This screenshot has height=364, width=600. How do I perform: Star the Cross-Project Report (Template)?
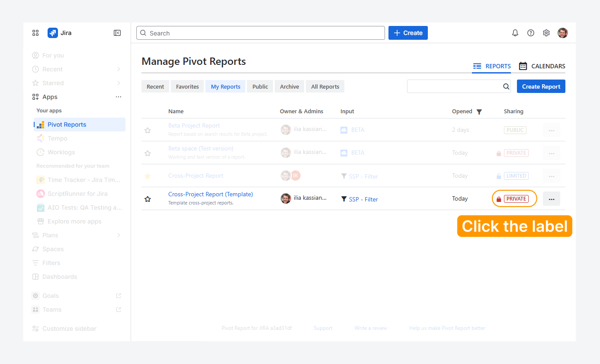(x=148, y=199)
